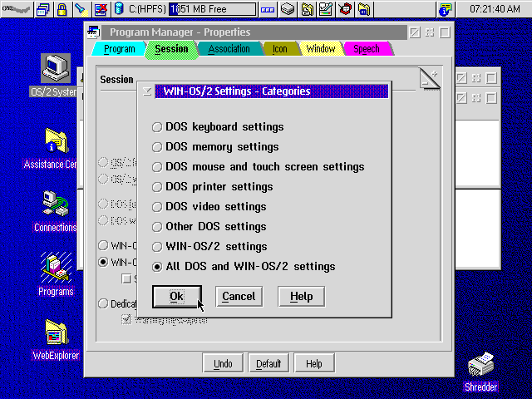Viewport: 532px width, 399px height.
Task: Click the WarpCenter clock display
Action: coord(495,9)
